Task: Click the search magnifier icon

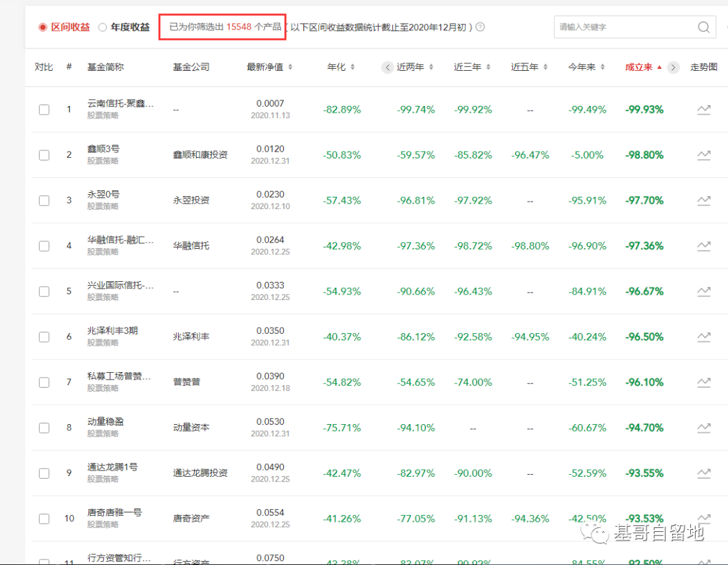Action: (703, 28)
